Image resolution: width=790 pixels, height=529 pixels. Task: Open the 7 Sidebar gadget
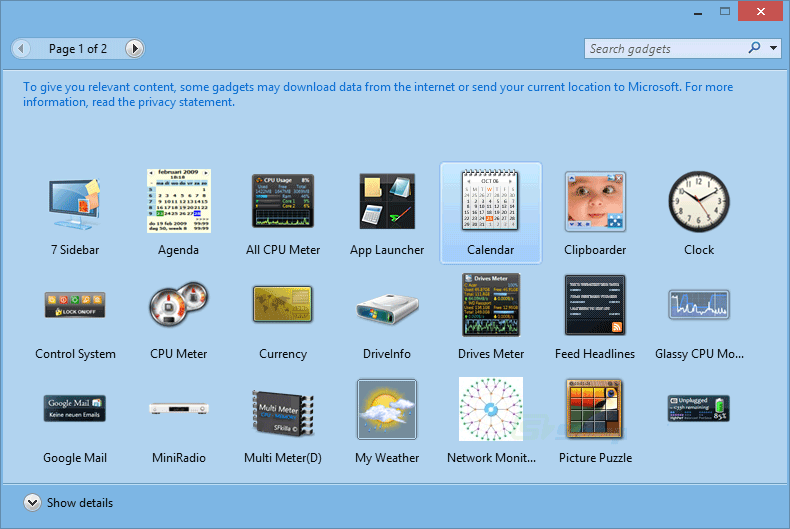coord(75,202)
